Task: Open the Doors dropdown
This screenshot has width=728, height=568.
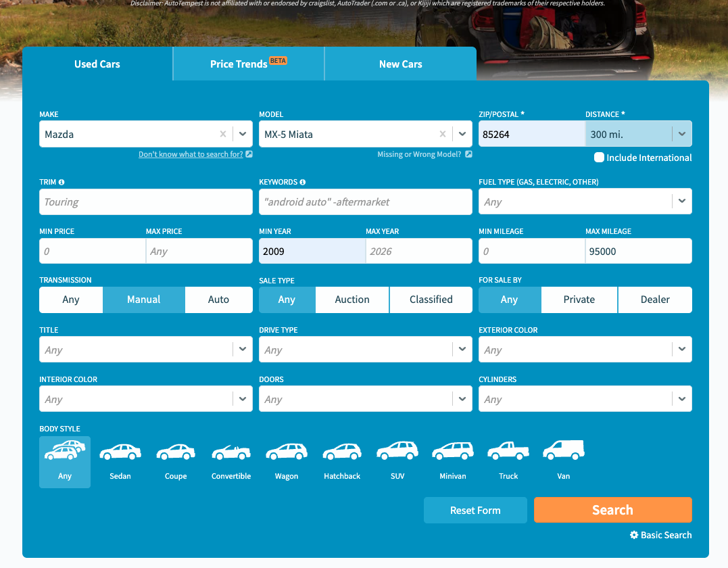Action: [366, 398]
